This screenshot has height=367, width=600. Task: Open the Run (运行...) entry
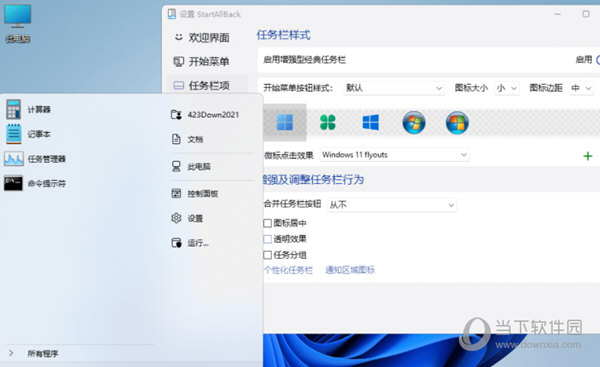(190, 243)
